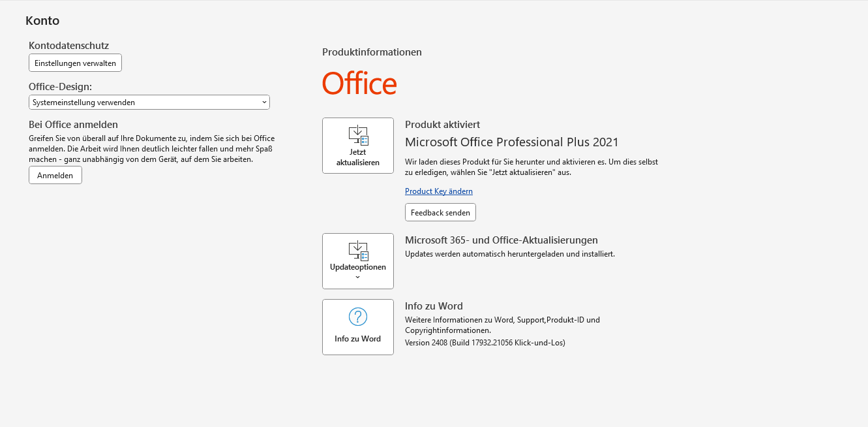Click Weitere Informationen zu Word description
The image size is (868, 427).
[x=502, y=325]
